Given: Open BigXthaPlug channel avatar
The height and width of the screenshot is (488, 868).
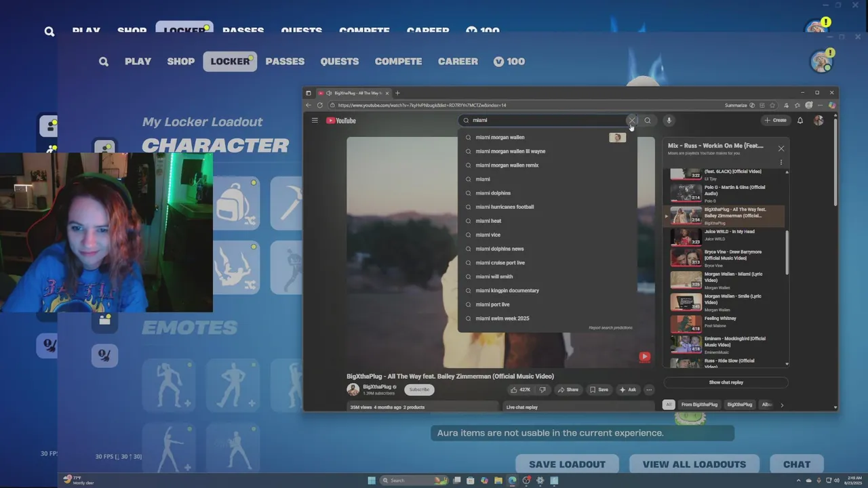Looking at the screenshot, I should 353,389.
